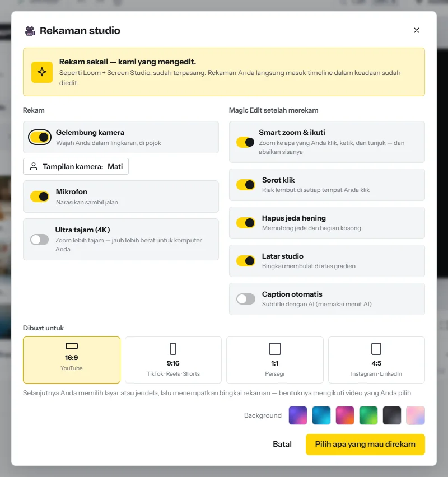Click the 16:9 landscape rectangle icon
This screenshot has height=477, width=448.
click(72, 346)
